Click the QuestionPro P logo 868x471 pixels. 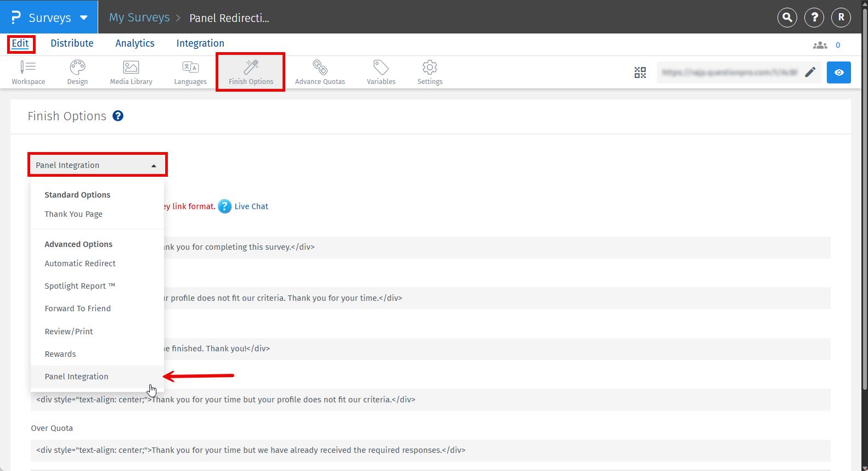pos(16,18)
